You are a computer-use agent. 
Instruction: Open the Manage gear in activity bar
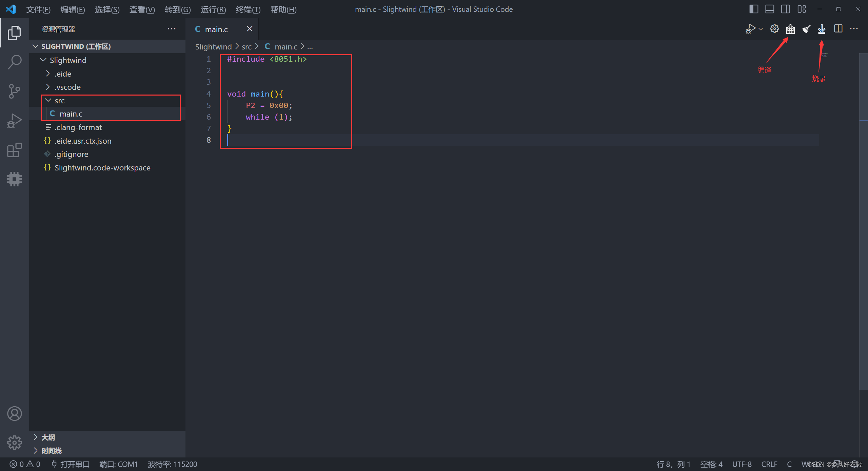point(14,443)
